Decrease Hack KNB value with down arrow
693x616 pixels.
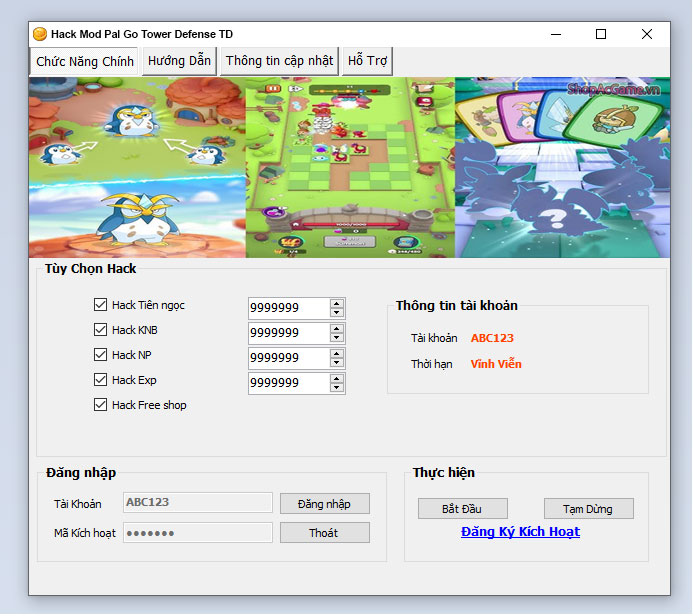[x=337, y=338]
